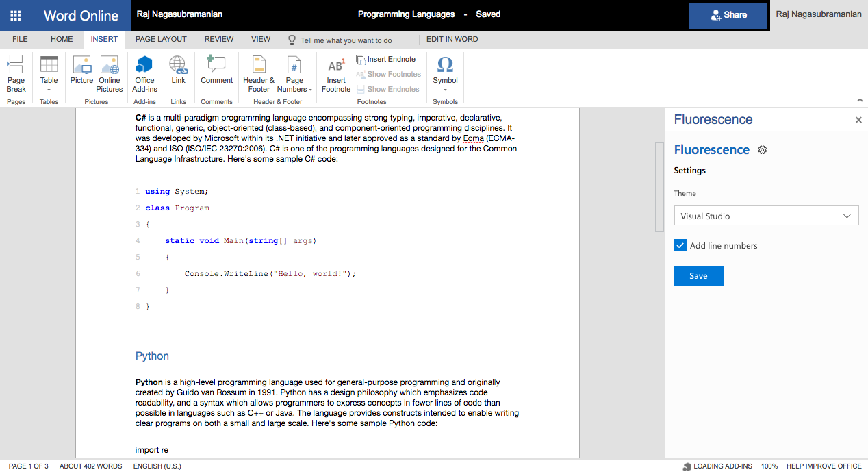Uncheck Add line numbers checkbox
The width and height of the screenshot is (868, 474).
point(680,245)
